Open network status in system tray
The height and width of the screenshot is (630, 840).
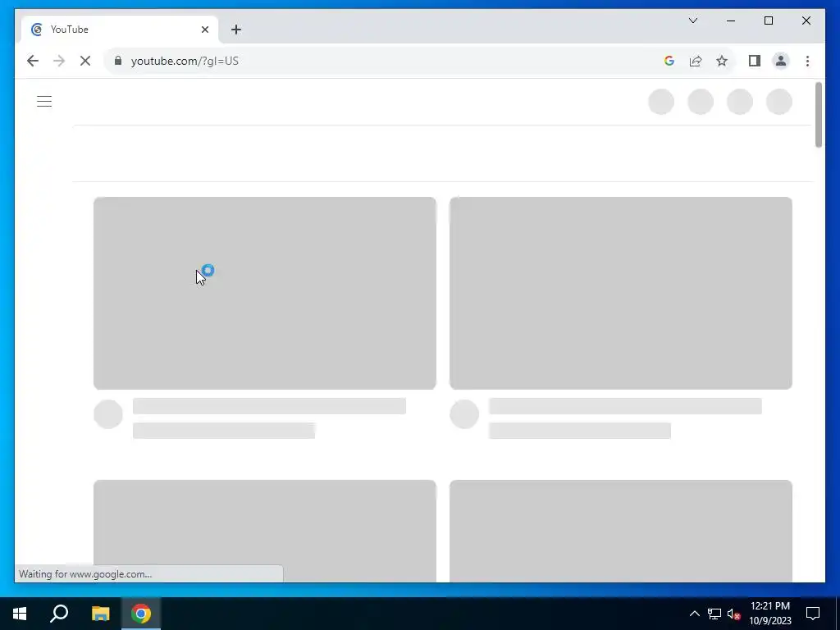pyautogui.click(x=714, y=614)
